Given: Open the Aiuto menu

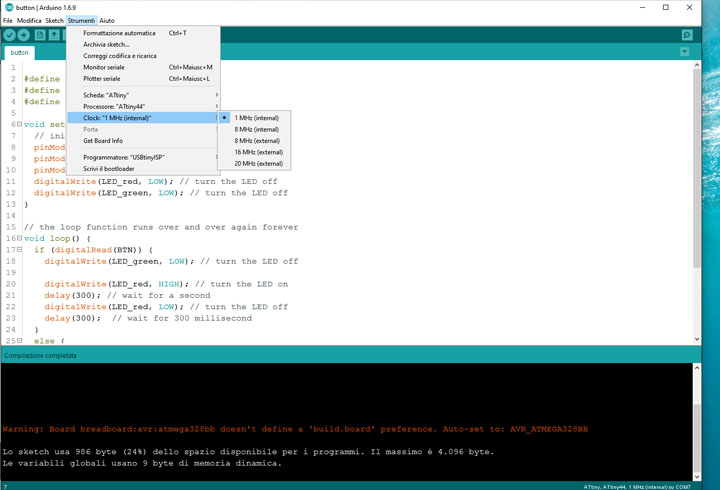Looking at the screenshot, I should tap(107, 21).
